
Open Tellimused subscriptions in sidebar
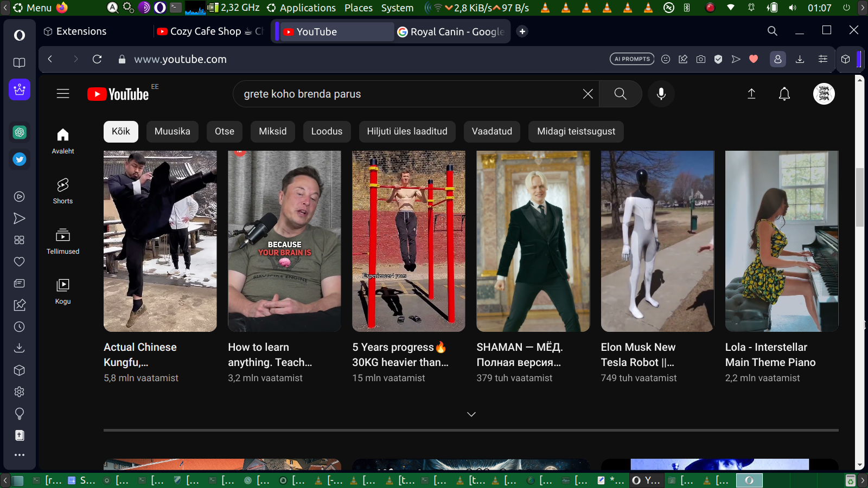63,241
